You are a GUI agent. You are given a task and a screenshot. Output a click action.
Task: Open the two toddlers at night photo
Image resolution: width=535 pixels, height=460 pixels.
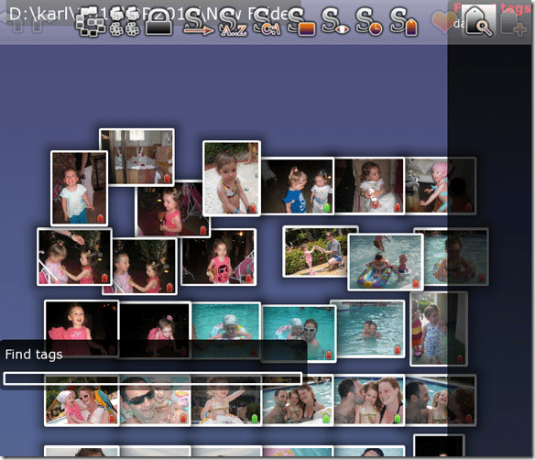298,186
